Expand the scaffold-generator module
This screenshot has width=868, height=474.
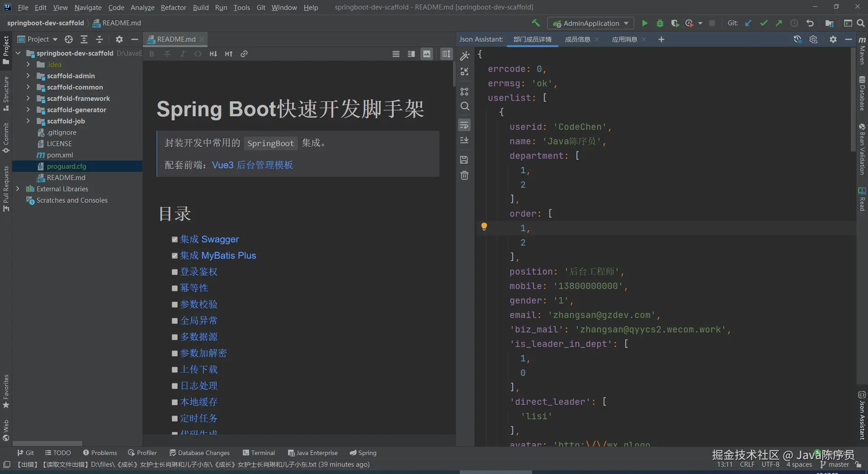tap(28, 110)
